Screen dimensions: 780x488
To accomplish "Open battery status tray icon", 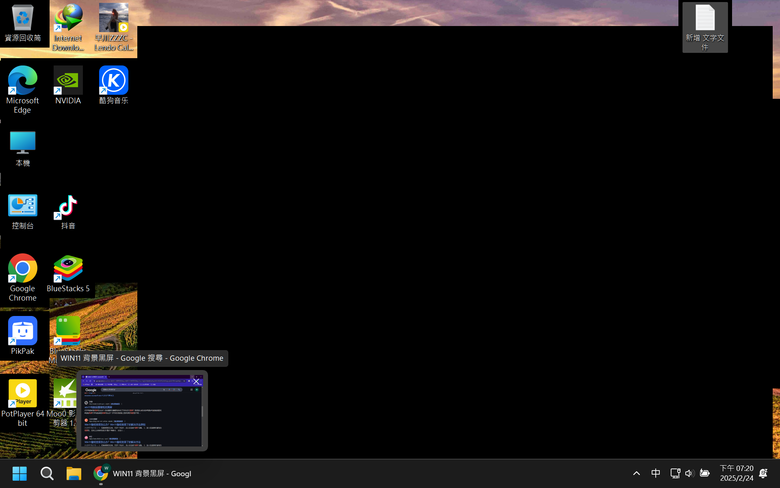I will [x=704, y=473].
